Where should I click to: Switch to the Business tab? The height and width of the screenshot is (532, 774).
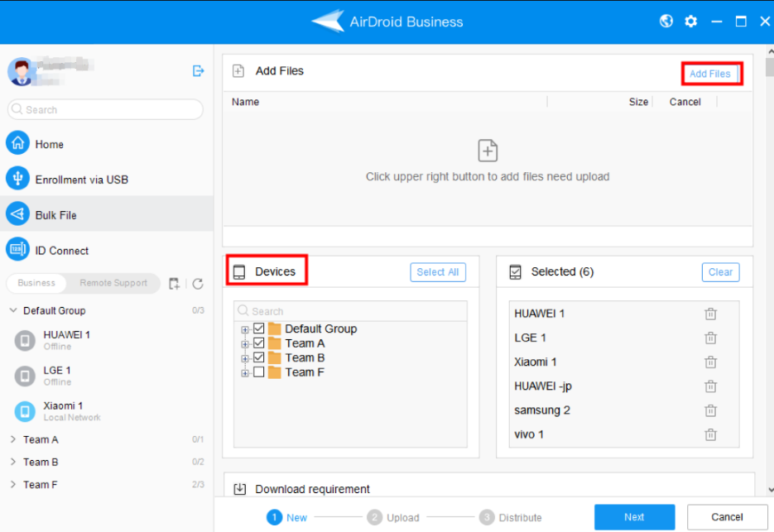tap(36, 283)
